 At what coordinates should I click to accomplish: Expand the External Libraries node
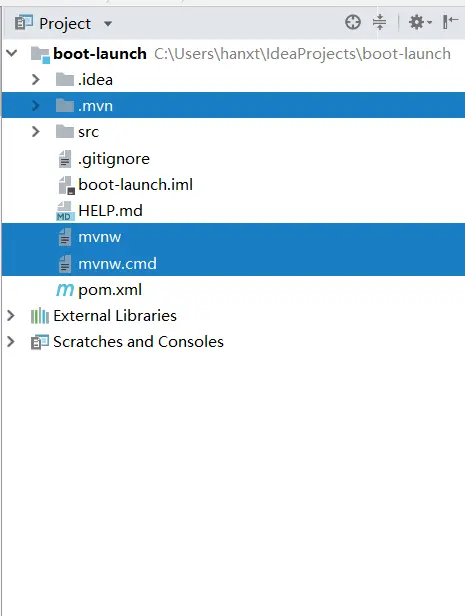pos(11,315)
